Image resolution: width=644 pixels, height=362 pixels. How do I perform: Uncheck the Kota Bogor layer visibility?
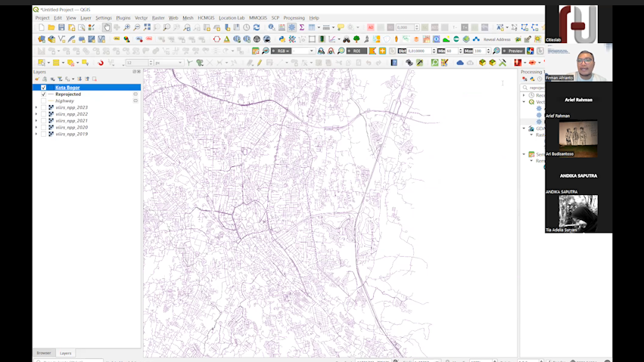coord(43,88)
